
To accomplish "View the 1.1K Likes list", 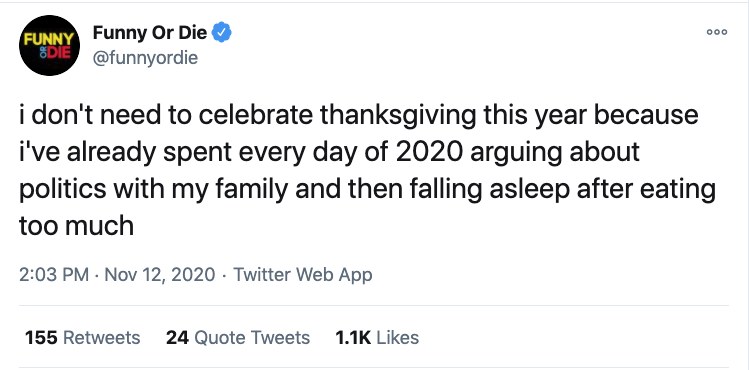I will click(377, 338).
